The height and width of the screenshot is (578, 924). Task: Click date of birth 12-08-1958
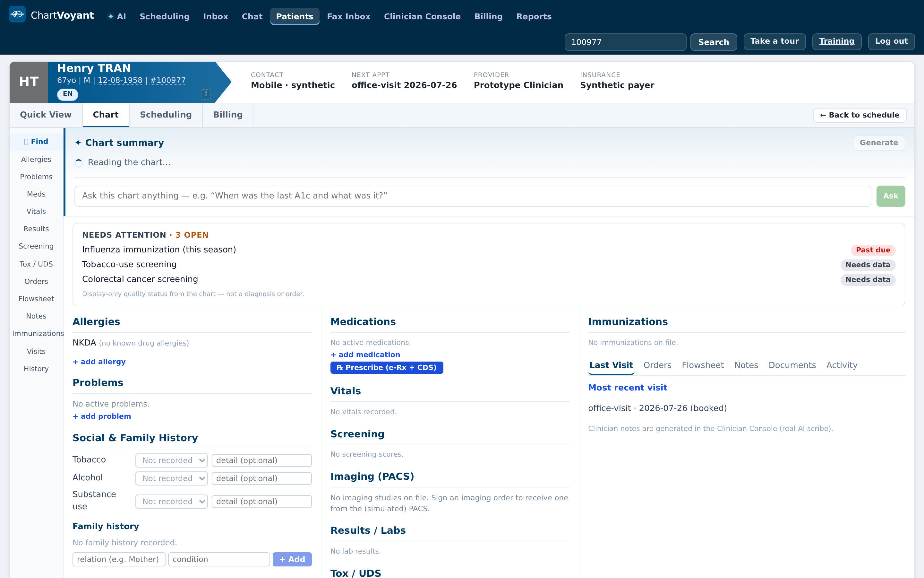(x=120, y=80)
